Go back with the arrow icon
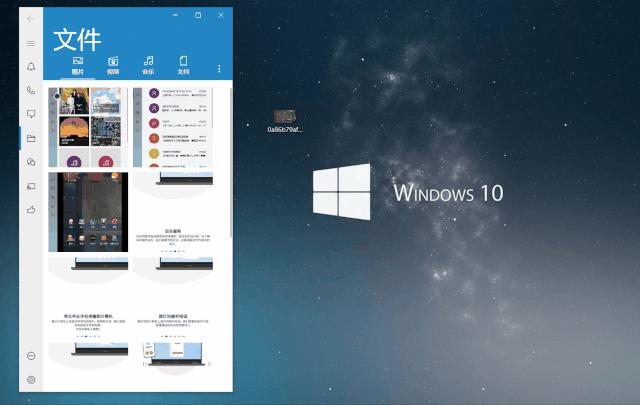This screenshot has height=405, width=640. (x=31, y=19)
